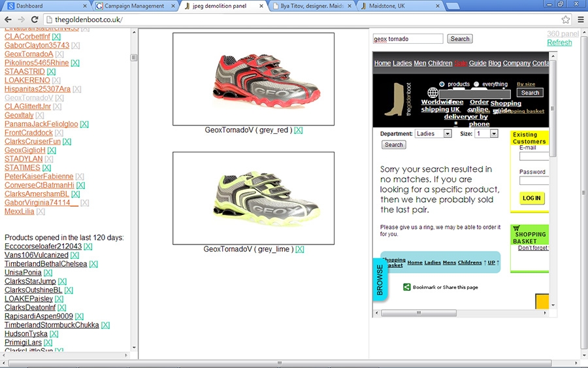Click the grey_red Geox shoe thumbnail
The height and width of the screenshot is (368, 588).
253,79
